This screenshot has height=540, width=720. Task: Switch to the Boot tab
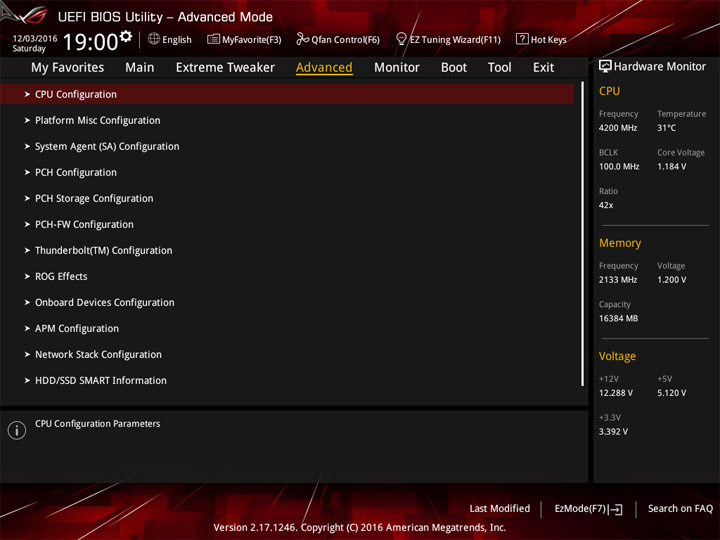[x=454, y=68]
